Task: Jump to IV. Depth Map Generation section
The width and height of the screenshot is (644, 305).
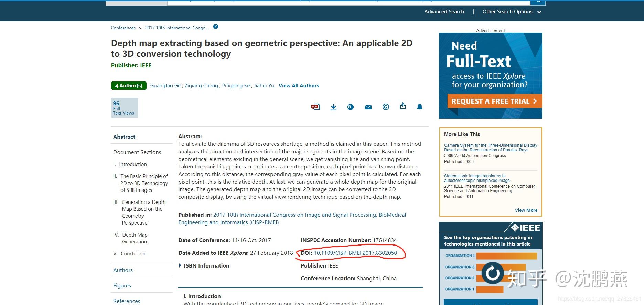Action: [130, 238]
